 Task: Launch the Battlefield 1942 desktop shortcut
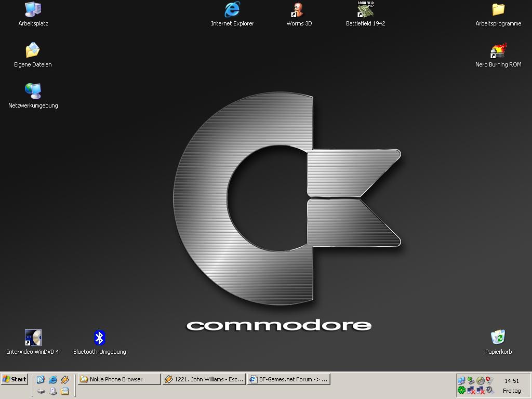point(365,14)
